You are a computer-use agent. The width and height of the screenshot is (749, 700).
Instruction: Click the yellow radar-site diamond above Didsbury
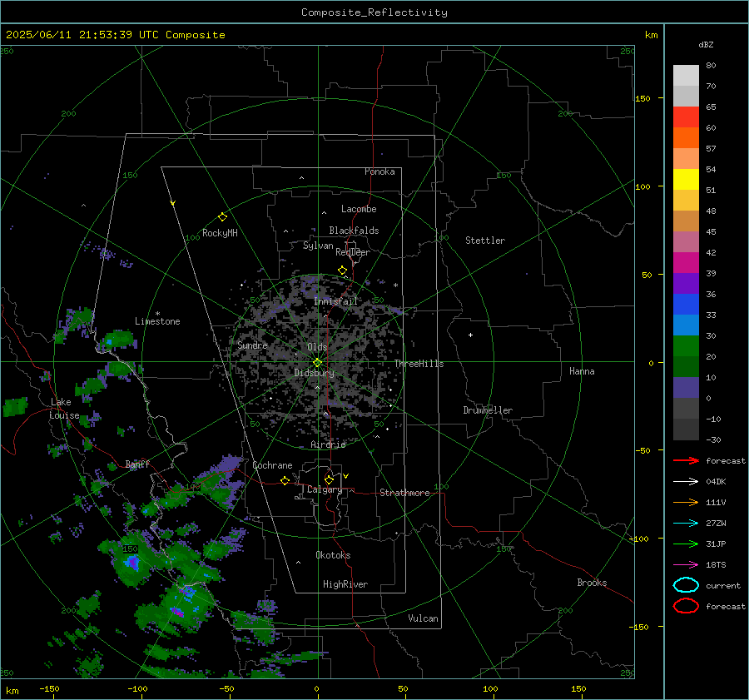coord(318,363)
